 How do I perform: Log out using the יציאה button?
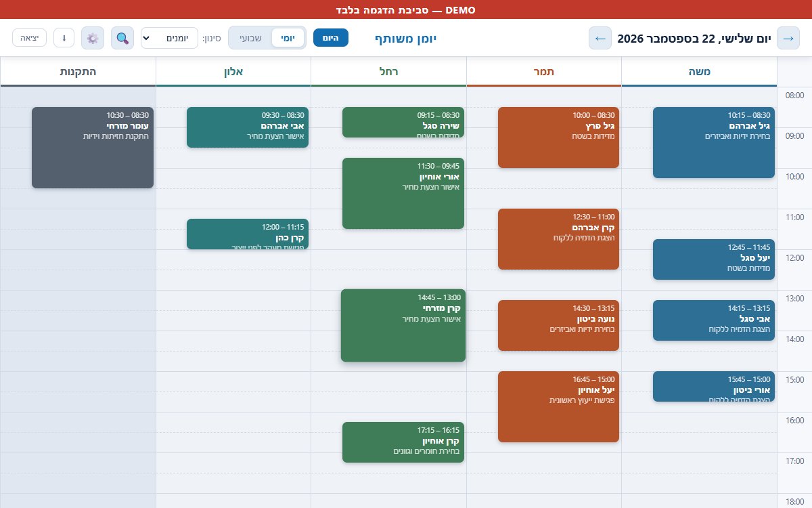point(30,38)
